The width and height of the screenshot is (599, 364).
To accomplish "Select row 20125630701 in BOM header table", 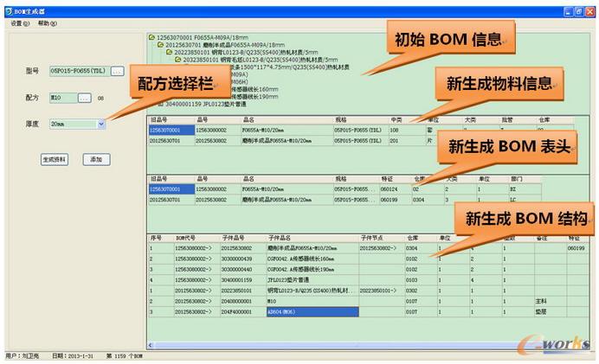I will tap(170, 199).
